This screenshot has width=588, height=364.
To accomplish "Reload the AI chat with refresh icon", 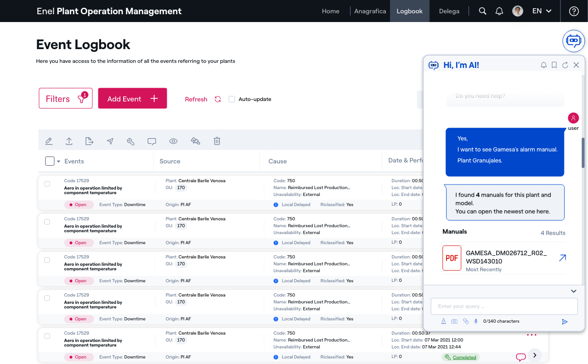I will (x=565, y=65).
